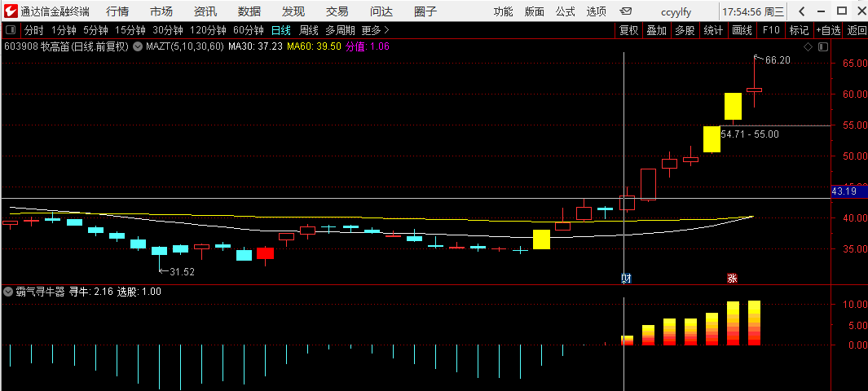
Task: Click the solid red candlestick near the low
Action: (x=265, y=254)
